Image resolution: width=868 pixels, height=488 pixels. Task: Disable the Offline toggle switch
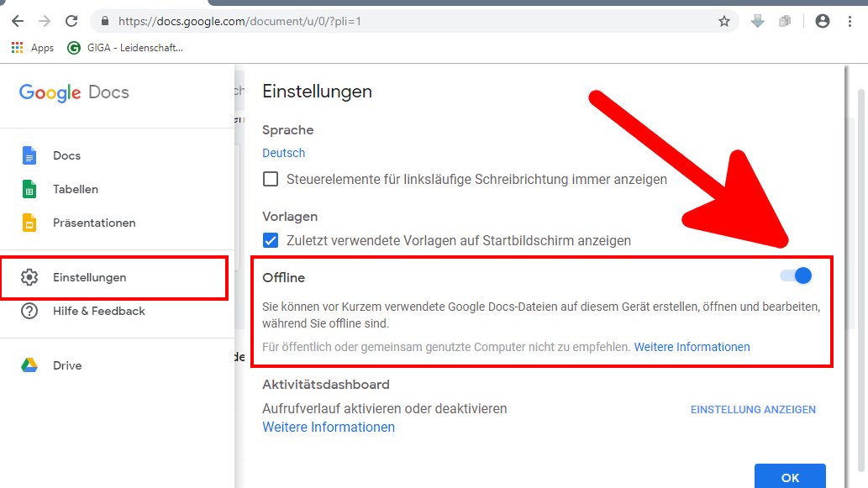tap(796, 275)
